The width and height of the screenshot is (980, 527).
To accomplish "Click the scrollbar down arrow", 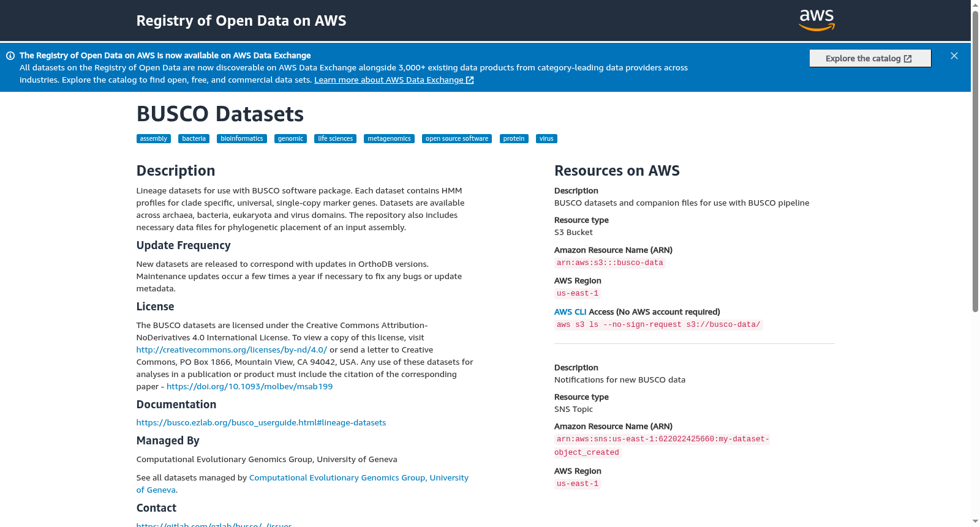I will click(975, 522).
